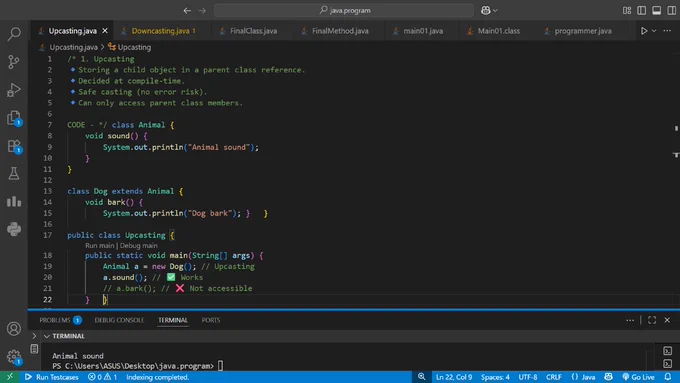
Task: Switch to the Main01.class tab
Action: tap(499, 31)
